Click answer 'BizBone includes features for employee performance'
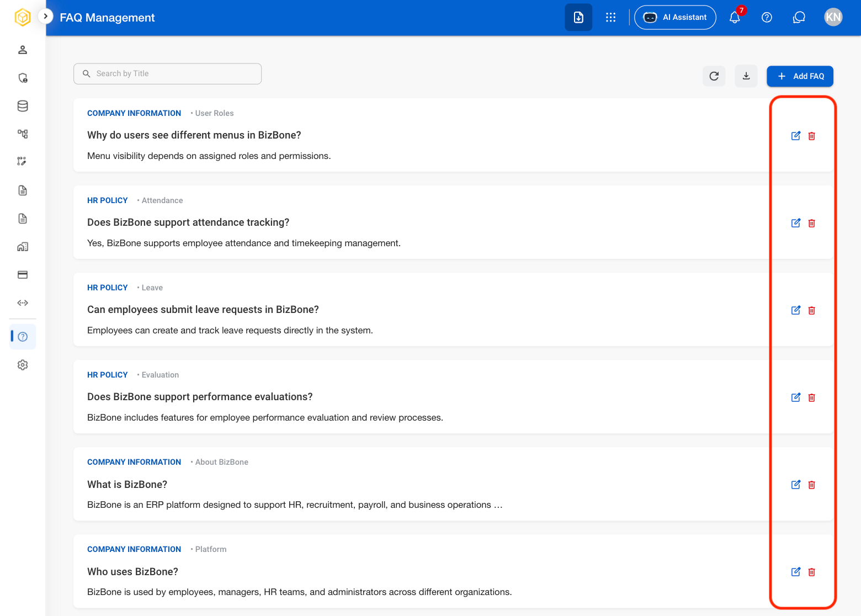This screenshot has width=861, height=616. coord(265,418)
